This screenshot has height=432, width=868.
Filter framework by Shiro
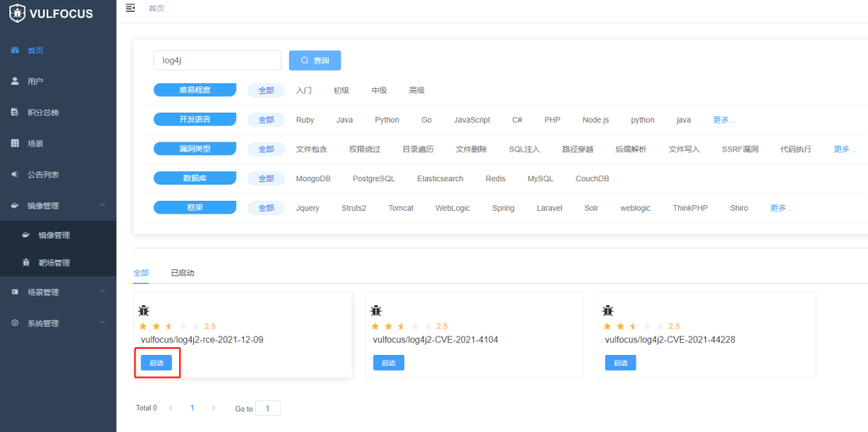pos(739,208)
